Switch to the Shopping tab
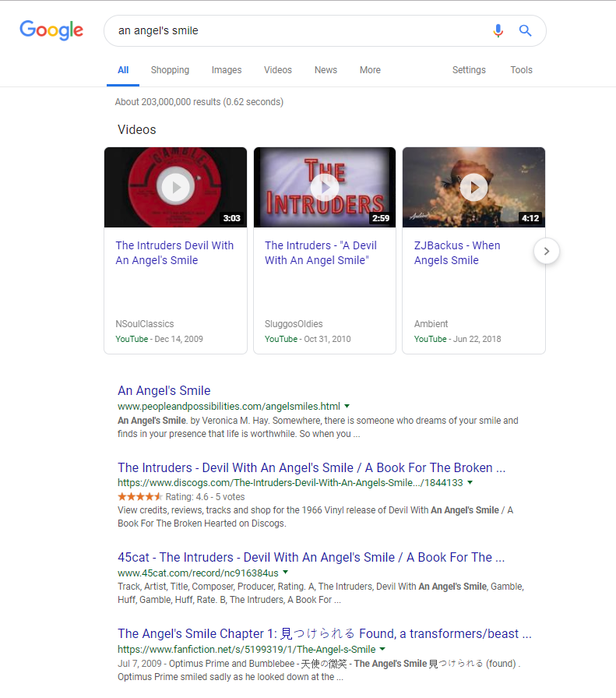 click(x=170, y=70)
